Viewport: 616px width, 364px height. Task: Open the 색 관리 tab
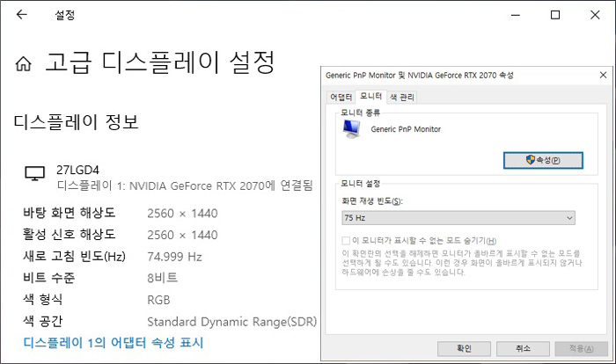click(401, 97)
